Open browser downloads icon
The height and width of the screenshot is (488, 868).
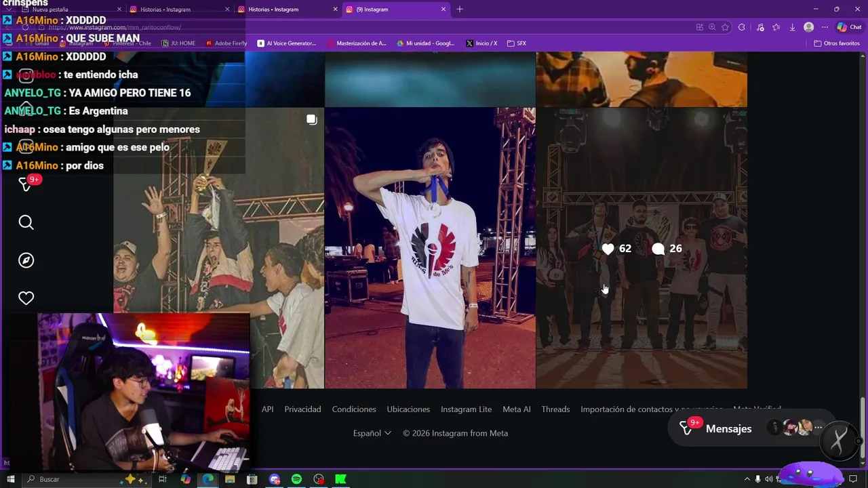792,27
